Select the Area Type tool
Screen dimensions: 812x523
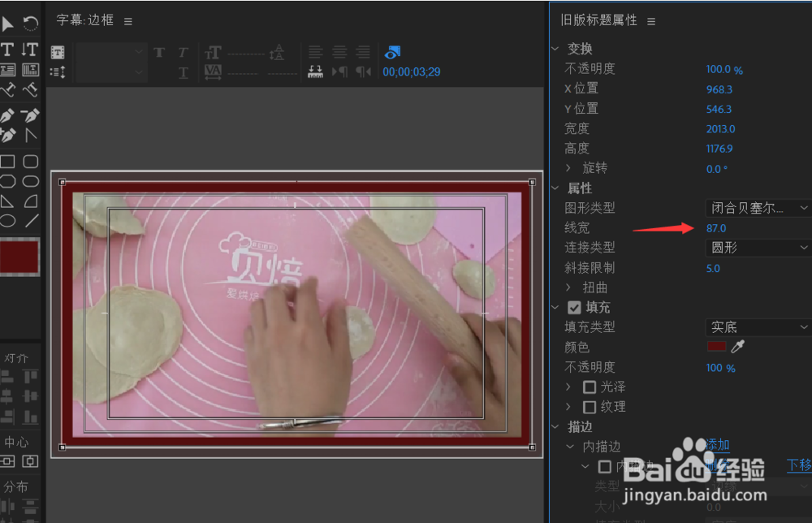(8, 69)
